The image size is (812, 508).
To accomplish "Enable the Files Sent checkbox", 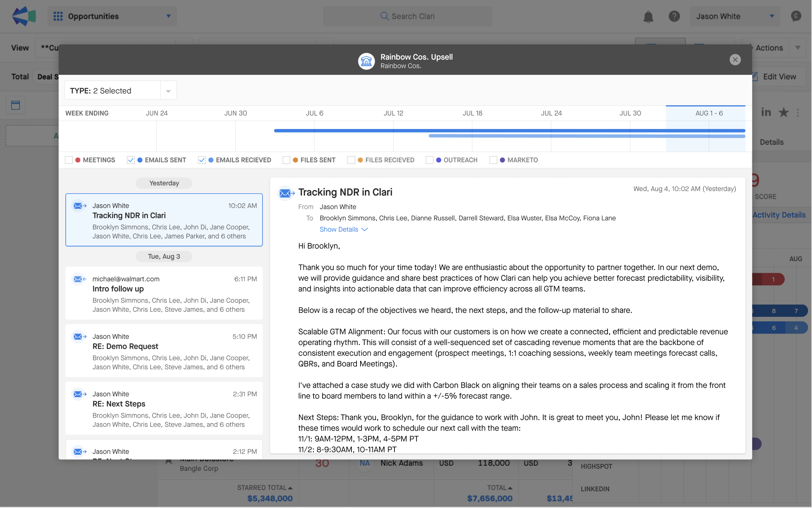I will click(286, 160).
